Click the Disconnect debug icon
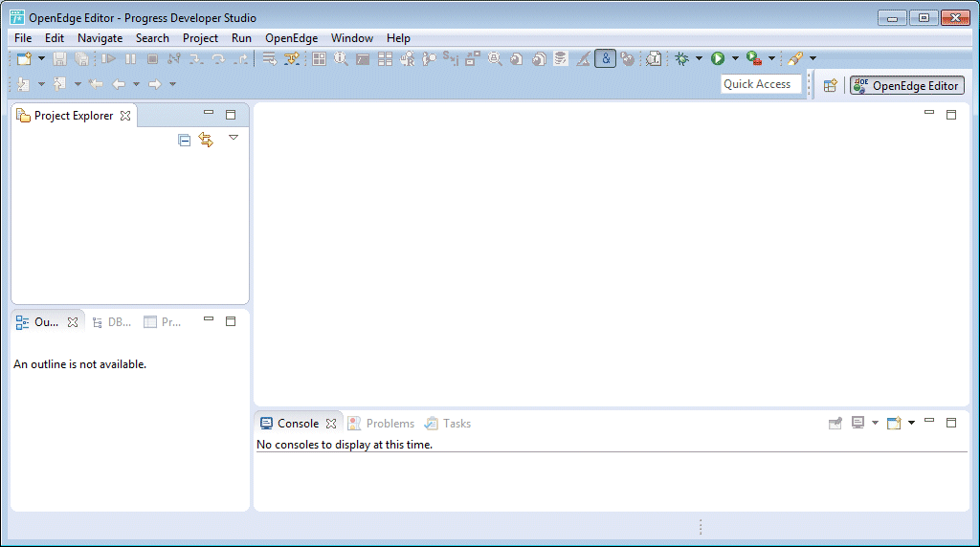Screen dimensions: 980x547 pos(174,58)
